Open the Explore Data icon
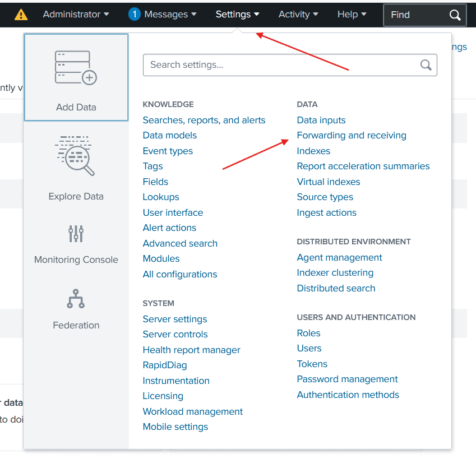This screenshot has width=476, height=459. pos(76,156)
